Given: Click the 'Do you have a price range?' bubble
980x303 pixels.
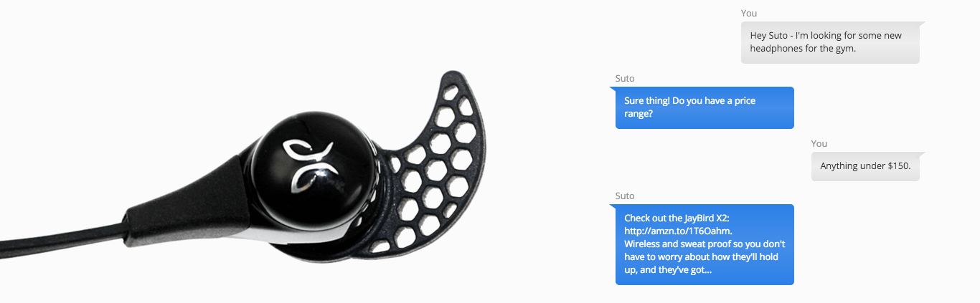Looking at the screenshot, I should tap(705, 107).
